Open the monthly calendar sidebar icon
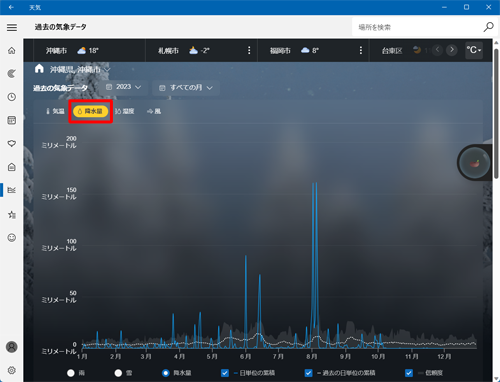Viewport: 500px width, 382px height. 12,120
